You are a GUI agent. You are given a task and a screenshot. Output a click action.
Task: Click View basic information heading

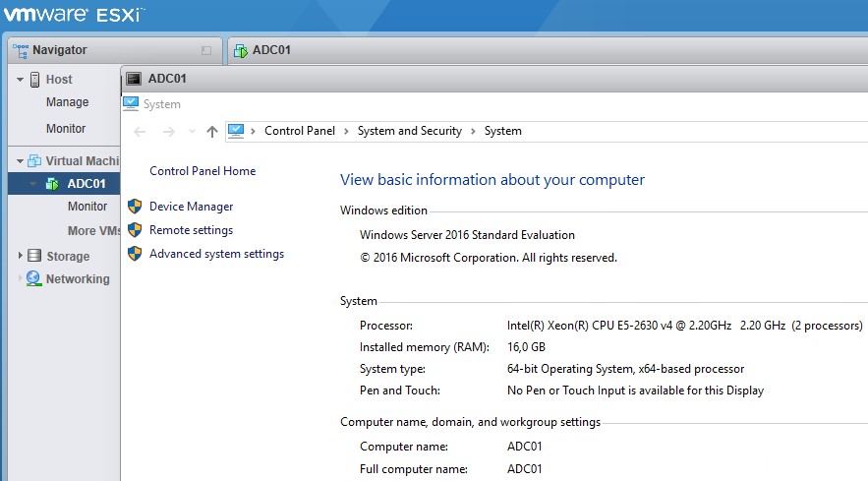point(492,180)
